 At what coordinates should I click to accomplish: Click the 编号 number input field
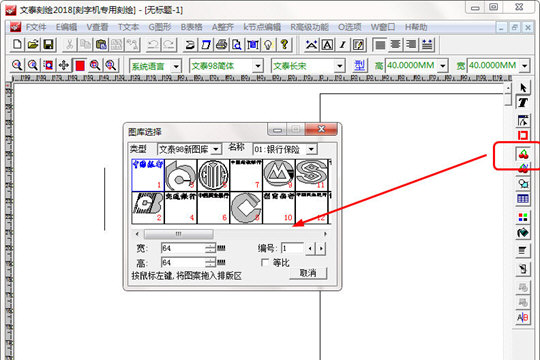292,248
